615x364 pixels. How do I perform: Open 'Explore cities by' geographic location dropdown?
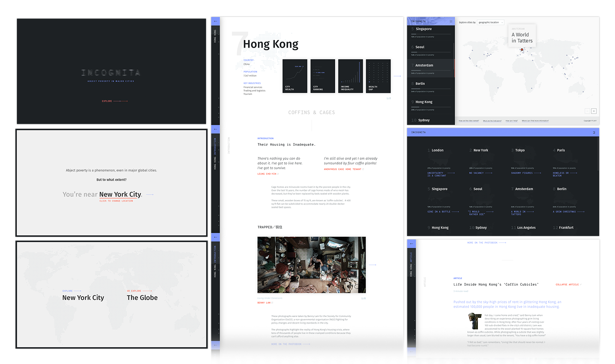pyautogui.click(x=490, y=22)
